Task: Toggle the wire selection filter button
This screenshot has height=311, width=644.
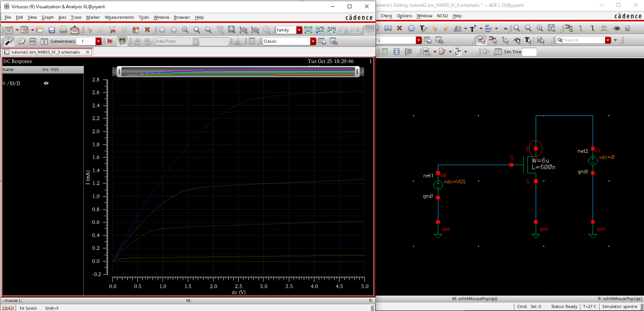Action: 505,40
